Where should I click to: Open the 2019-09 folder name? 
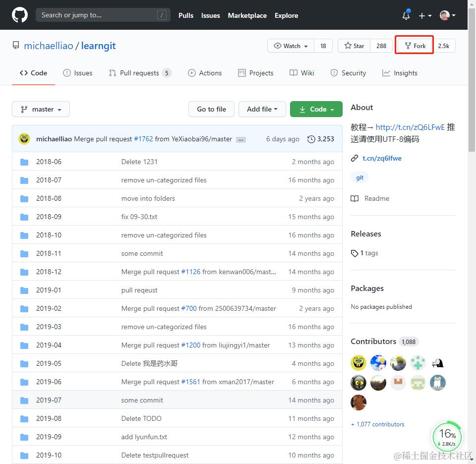[x=49, y=437]
